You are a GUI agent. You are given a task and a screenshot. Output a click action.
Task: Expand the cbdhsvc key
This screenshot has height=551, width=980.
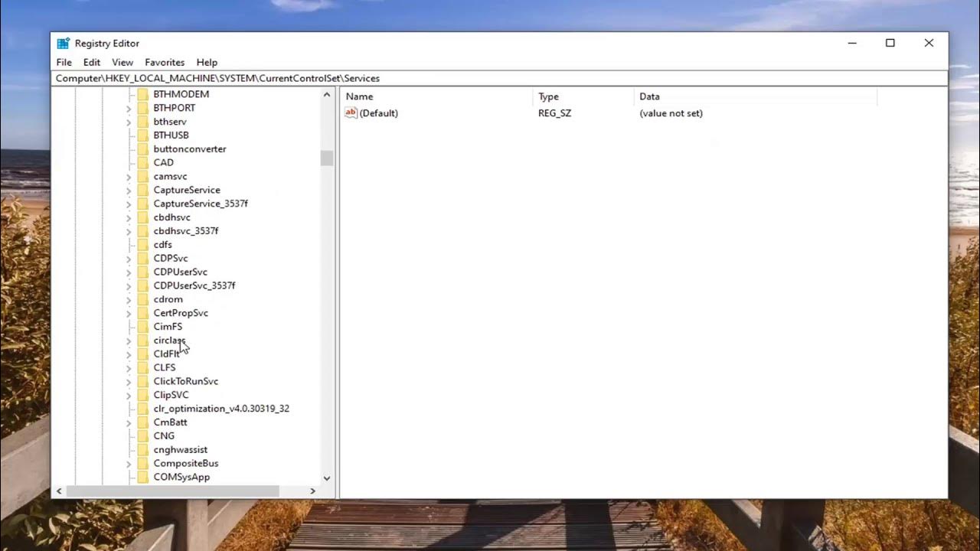point(129,217)
